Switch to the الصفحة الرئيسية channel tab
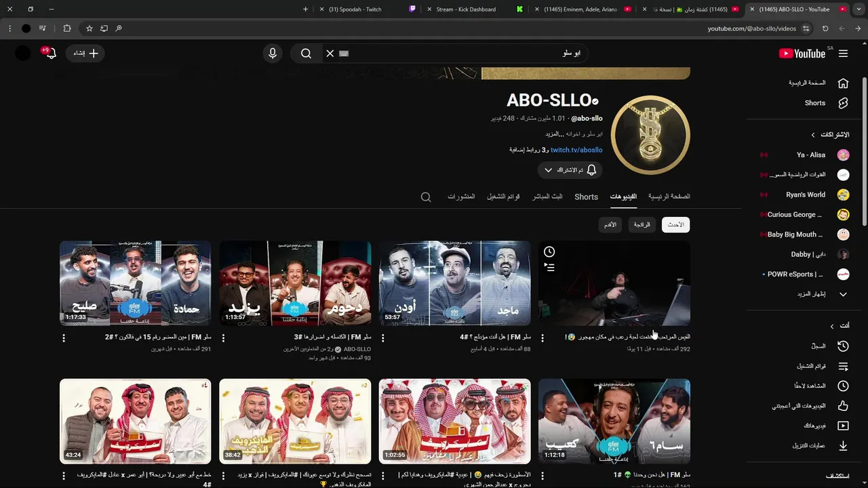 pyautogui.click(x=669, y=197)
